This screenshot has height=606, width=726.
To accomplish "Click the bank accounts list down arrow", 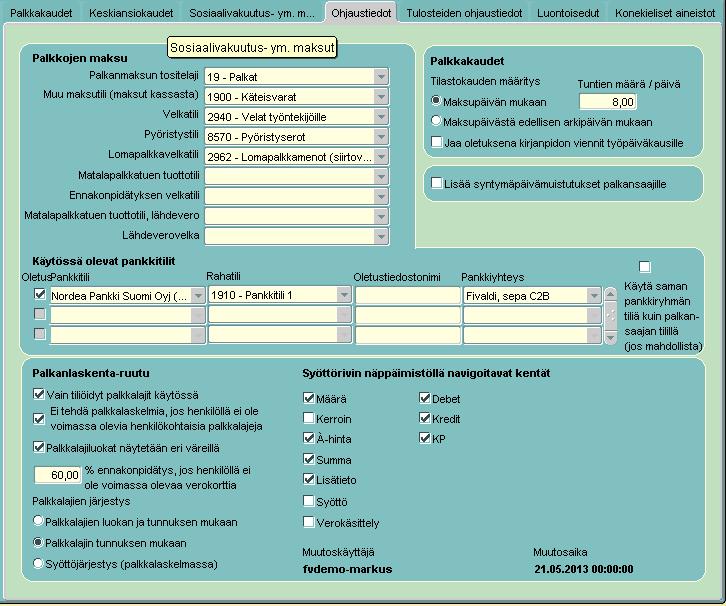I will point(611,338).
